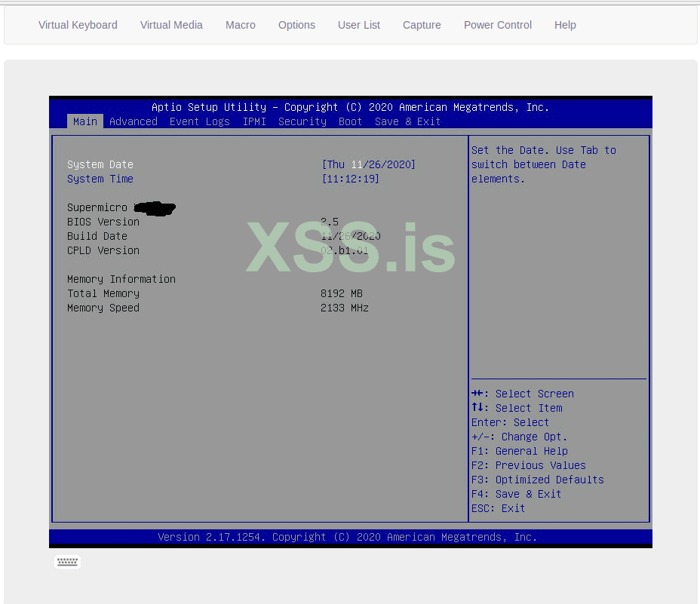
Task: Open the Virtual Keyboard menu
Action: (x=78, y=25)
